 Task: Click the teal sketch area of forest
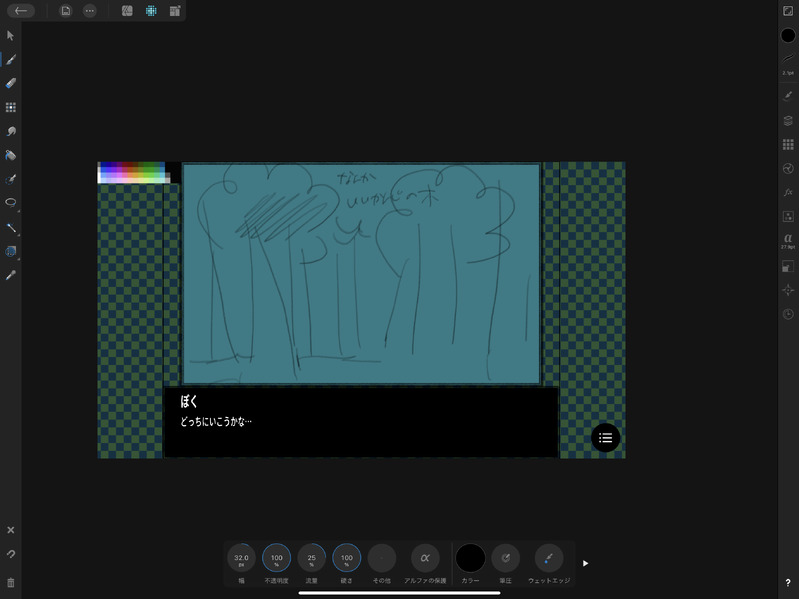tap(361, 274)
